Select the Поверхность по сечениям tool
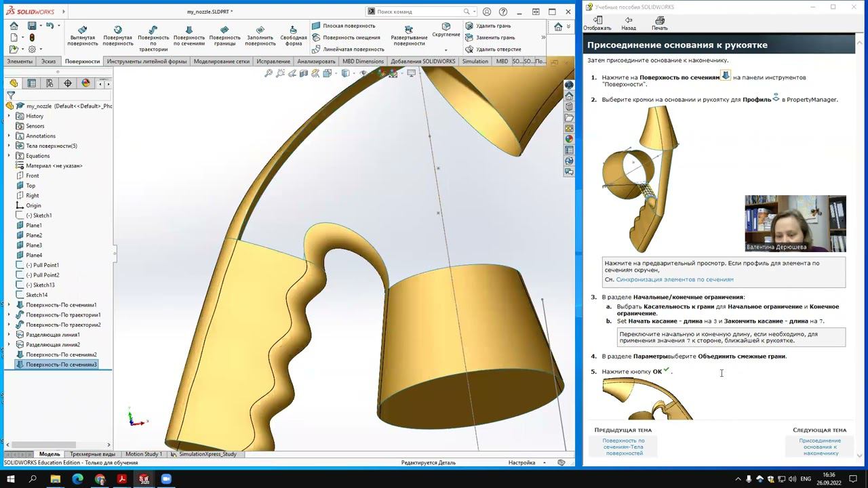 [189, 37]
